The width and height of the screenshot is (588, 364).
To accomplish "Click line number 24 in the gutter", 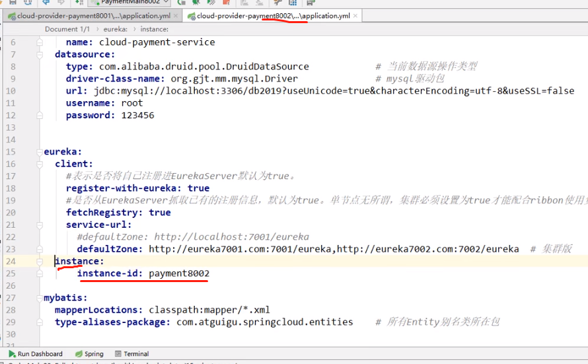I will pos(11,262).
